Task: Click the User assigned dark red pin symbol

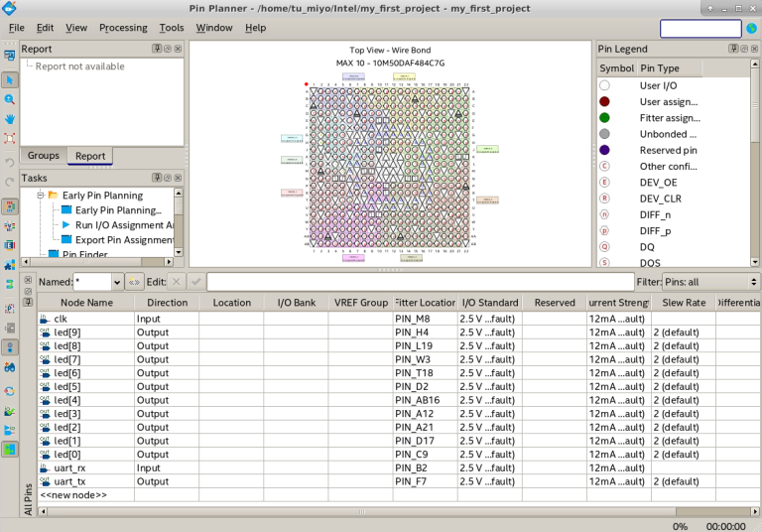Action: (604, 102)
